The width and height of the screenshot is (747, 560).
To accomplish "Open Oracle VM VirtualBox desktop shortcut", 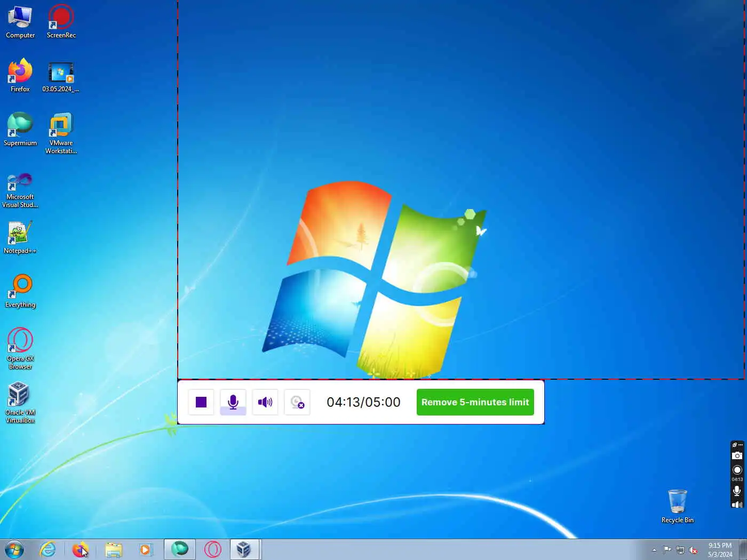I will [20, 402].
